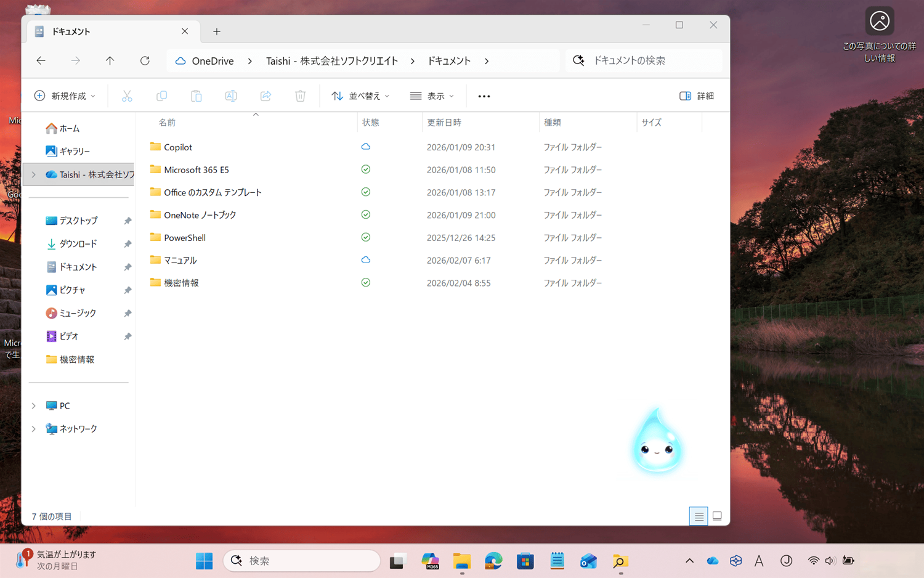Open Outlook from taskbar
This screenshot has height=578, width=924.
coord(588,561)
